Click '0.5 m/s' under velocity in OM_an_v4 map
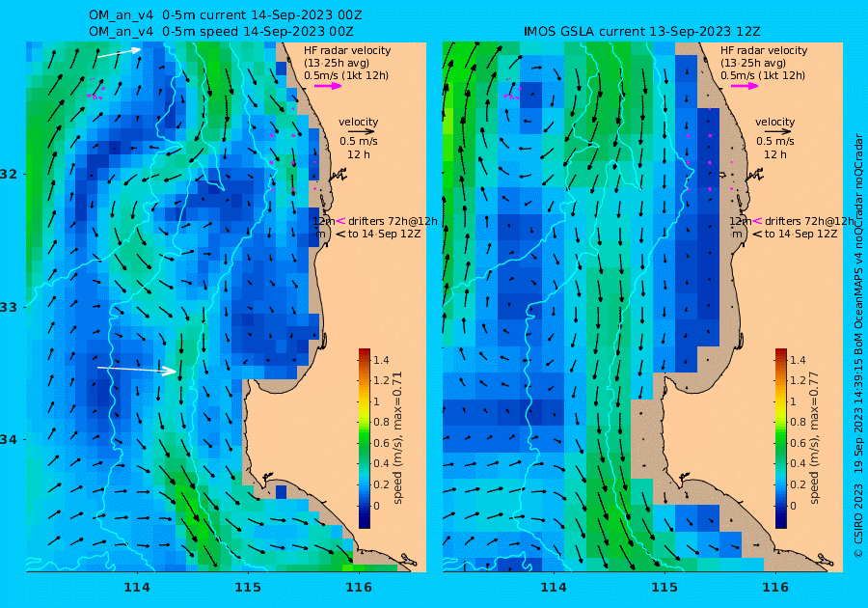868x608 pixels. click(359, 141)
